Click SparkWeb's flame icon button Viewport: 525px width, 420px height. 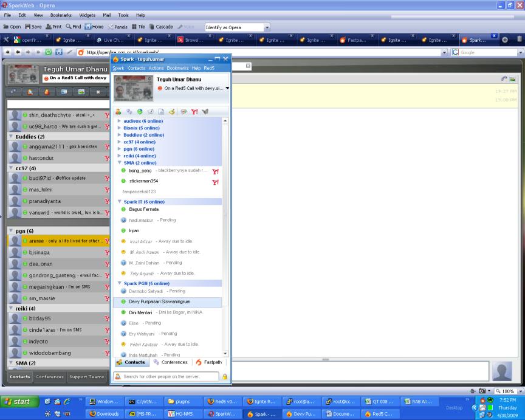(47, 92)
